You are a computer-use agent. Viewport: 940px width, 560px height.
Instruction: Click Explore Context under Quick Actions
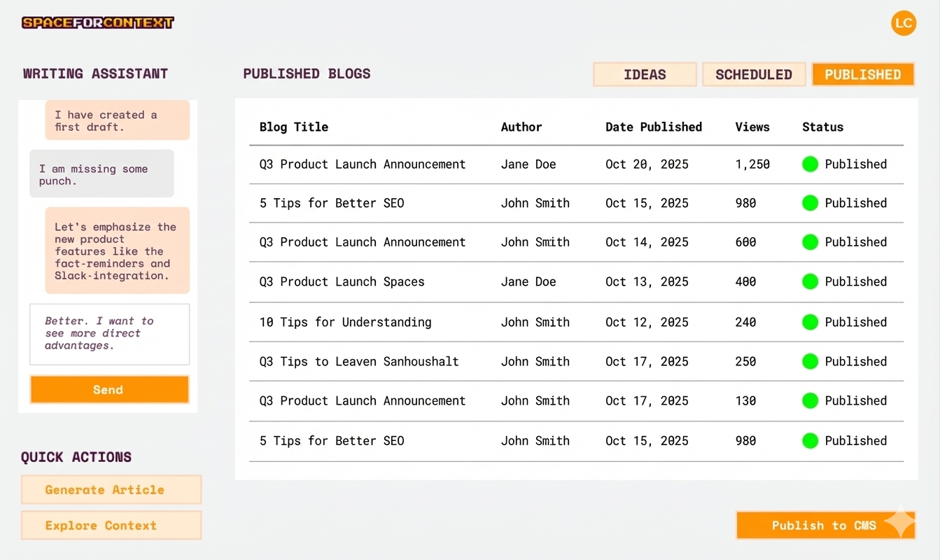[x=111, y=525]
